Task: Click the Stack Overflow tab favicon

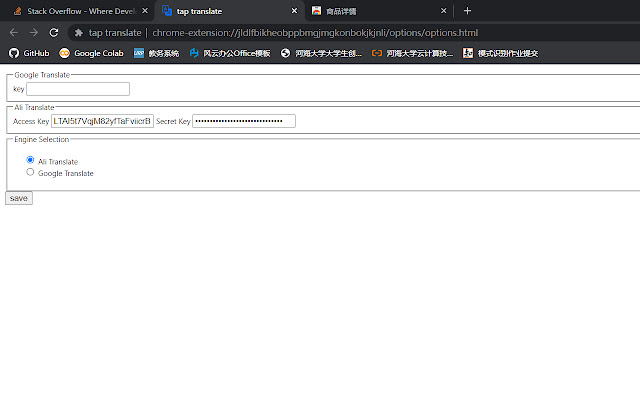Action: coord(18,11)
